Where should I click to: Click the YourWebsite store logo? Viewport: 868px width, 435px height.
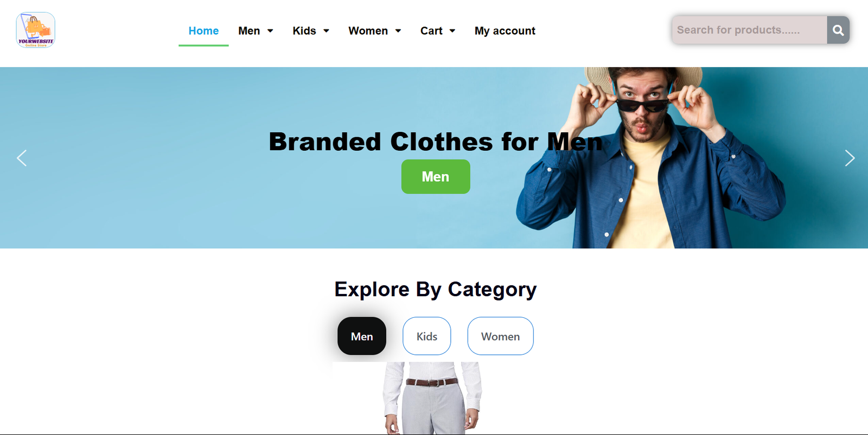point(35,30)
